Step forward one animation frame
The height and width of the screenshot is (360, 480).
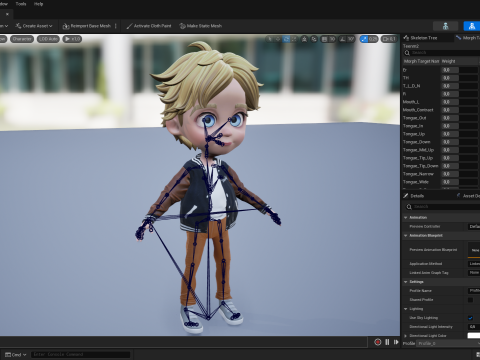tap(396, 342)
